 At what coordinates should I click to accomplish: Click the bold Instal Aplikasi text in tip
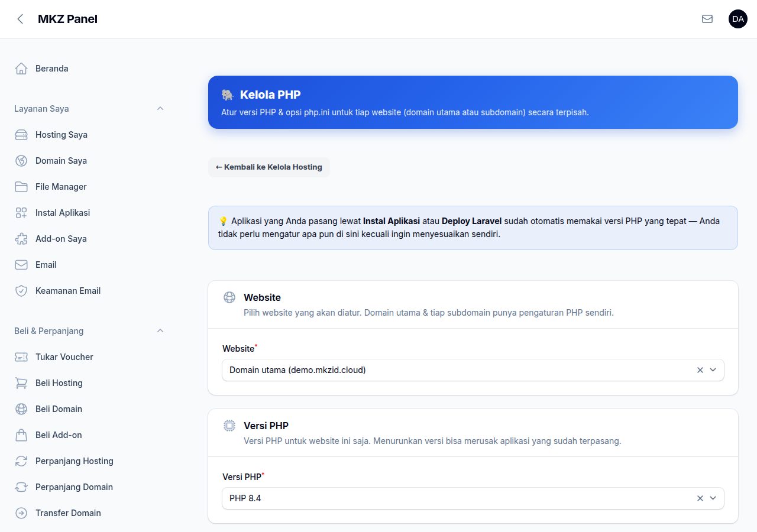coord(392,221)
